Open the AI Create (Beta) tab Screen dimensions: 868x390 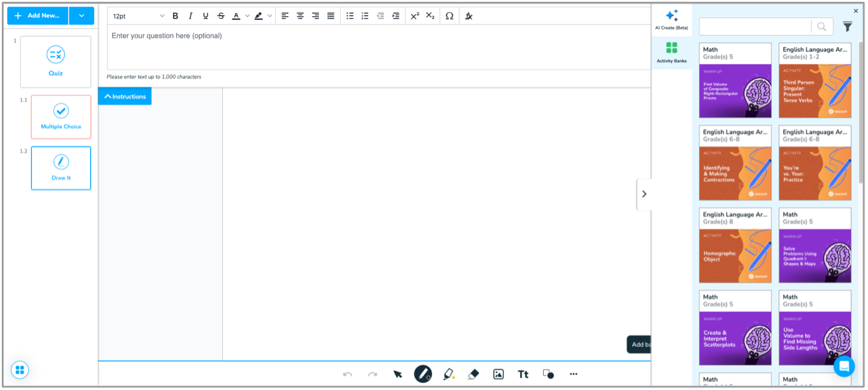tap(672, 20)
